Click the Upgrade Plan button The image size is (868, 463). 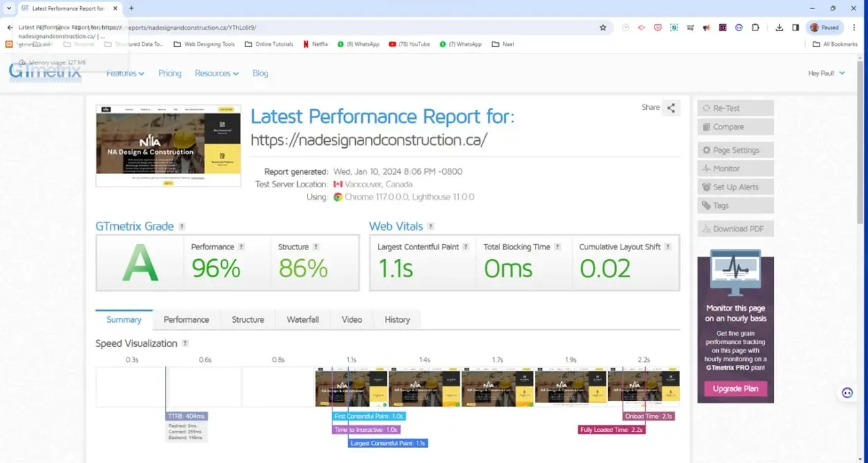coord(735,388)
